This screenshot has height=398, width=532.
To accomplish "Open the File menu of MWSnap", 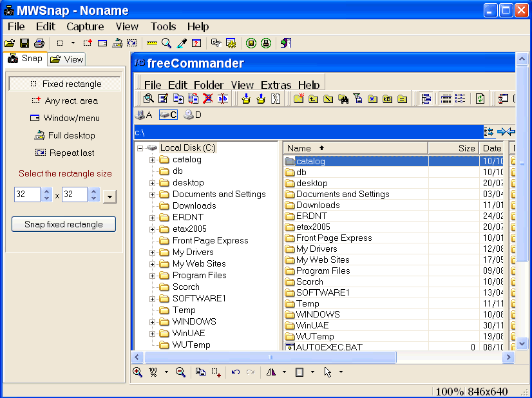I will tap(16, 26).
